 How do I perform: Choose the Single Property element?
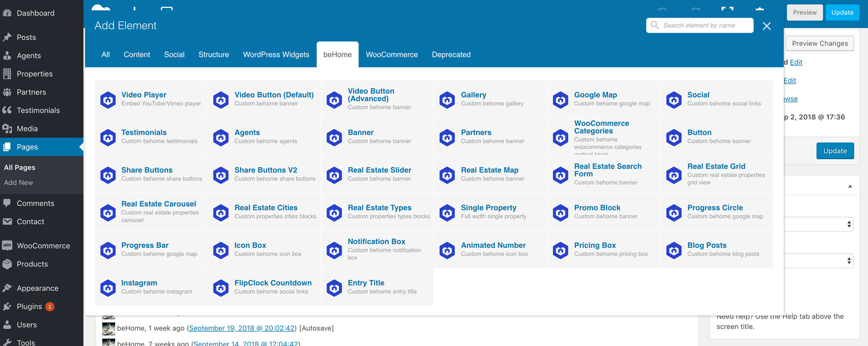click(x=490, y=212)
